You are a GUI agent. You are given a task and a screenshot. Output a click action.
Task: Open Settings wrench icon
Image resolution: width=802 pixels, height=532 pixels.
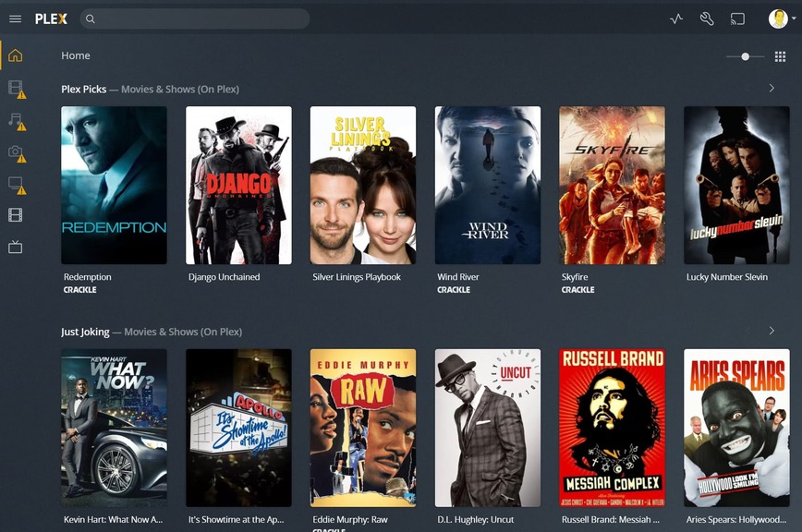(x=707, y=18)
